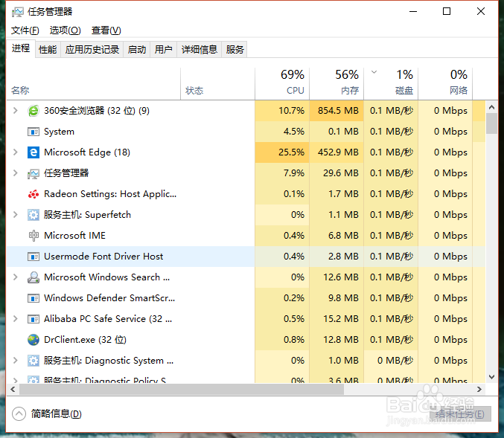Expand the 360安全浏览器 process group
This screenshot has width=504, height=438.
tap(15, 111)
